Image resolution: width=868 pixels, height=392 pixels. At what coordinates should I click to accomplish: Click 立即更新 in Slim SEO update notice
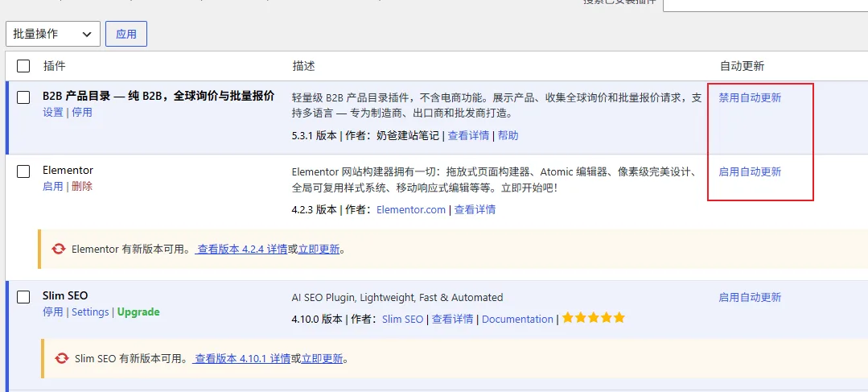tap(322, 359)
